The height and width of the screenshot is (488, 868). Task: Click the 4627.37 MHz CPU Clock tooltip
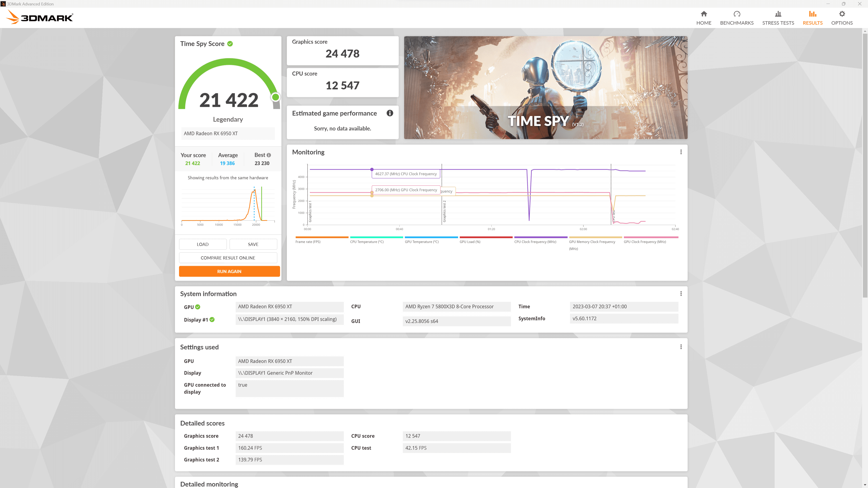coord(406,174)
